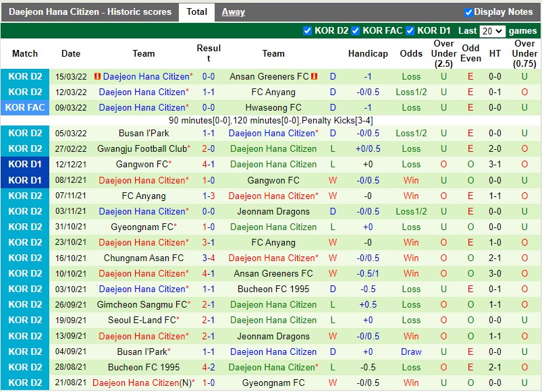Click red card icon beside Daejeon 15/03/22
The image size is (542, 392).
[97, 76]
